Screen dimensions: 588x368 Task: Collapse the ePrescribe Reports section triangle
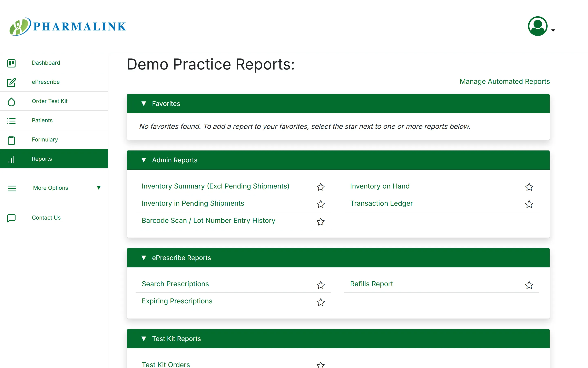click(x=144, y=258)
